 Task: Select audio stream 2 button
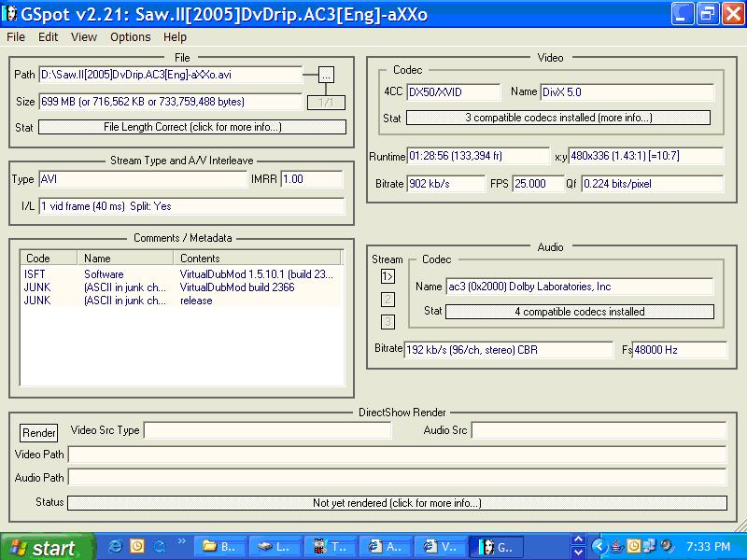coord(388,300)
